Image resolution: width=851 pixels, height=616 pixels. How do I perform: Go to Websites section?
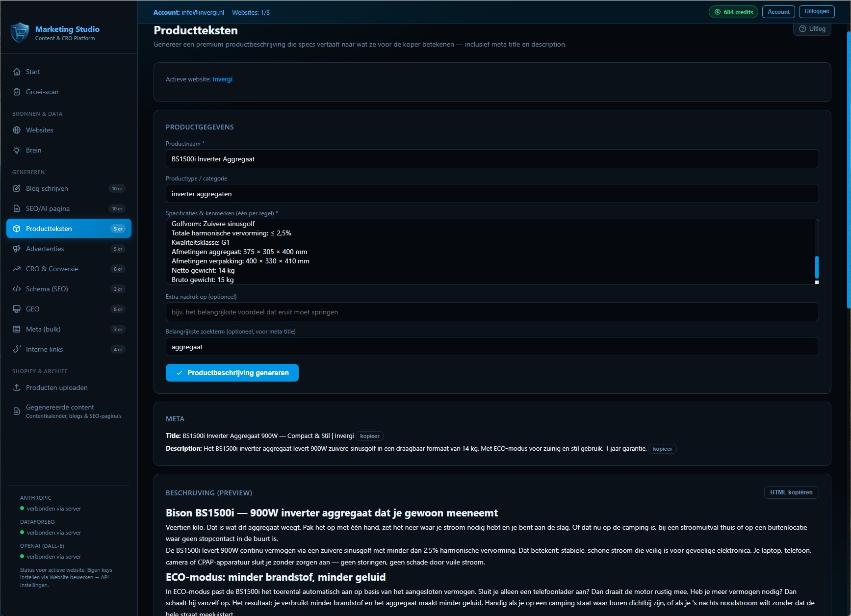pos(69,130)
